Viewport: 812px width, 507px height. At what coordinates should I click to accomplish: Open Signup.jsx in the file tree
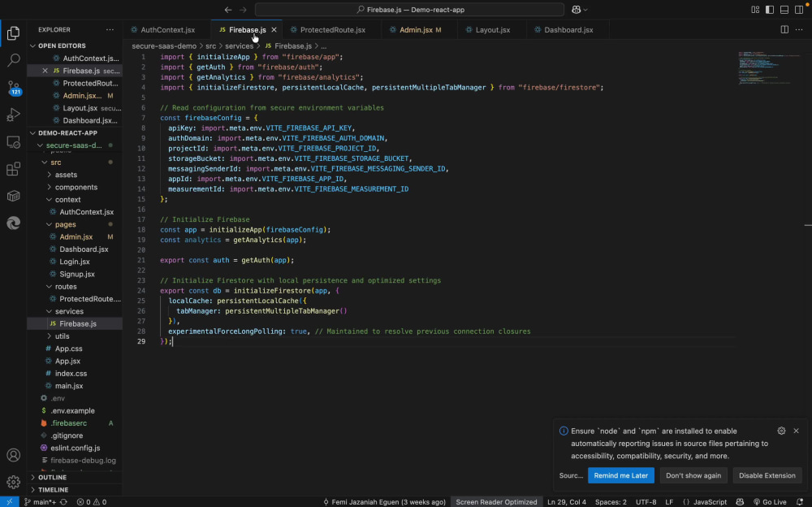click(x=75, y=275)
